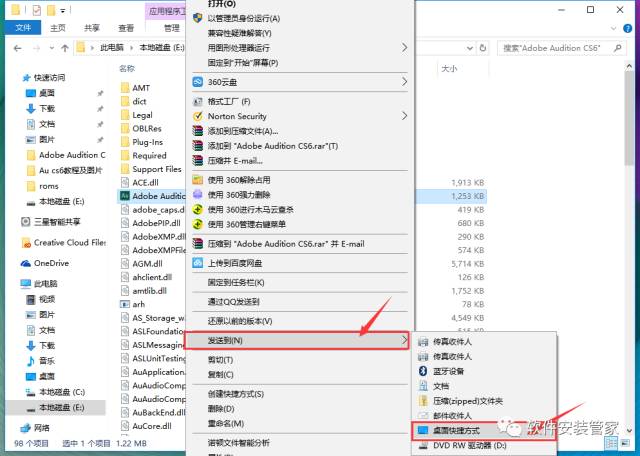
Task: Click the 360云盘 cloud icon in context menu
Action: 198,81
